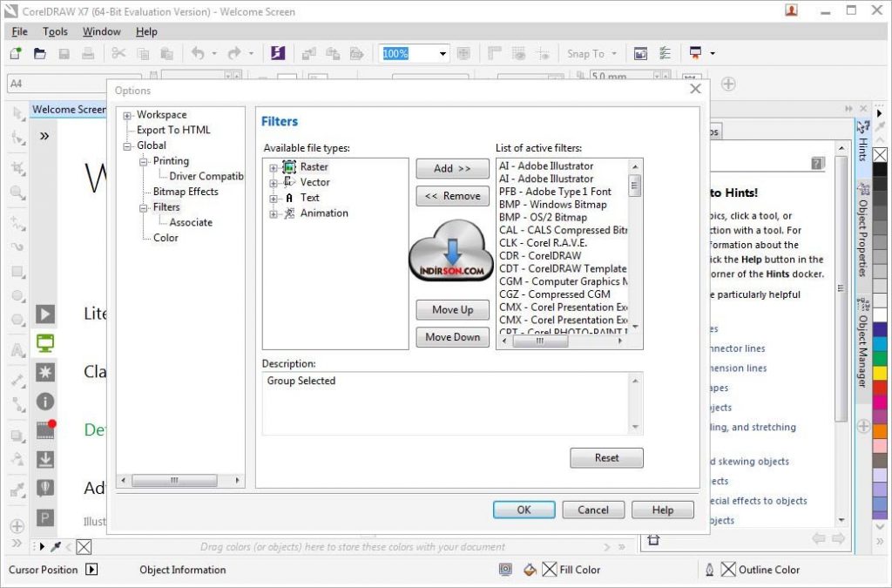Click the Open folder toolbar icon
Image resolution: width=892 pixels, height=588 pixels.
click(40, 53)
